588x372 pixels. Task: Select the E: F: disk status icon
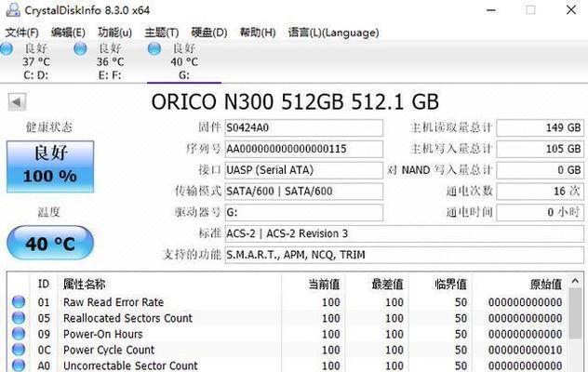[80, 48]
